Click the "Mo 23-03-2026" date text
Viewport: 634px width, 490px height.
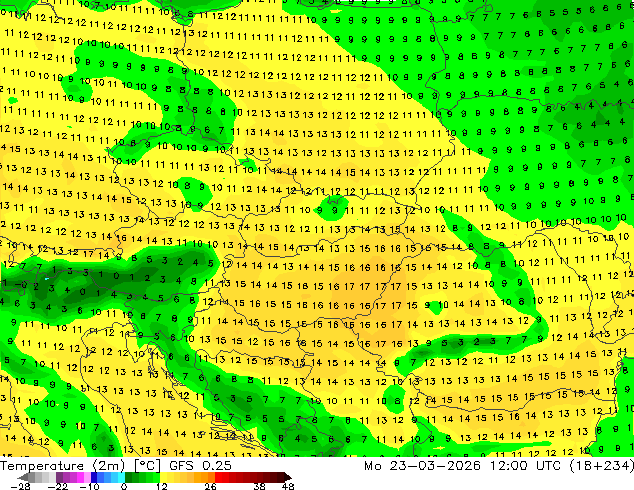pos(422,466)
